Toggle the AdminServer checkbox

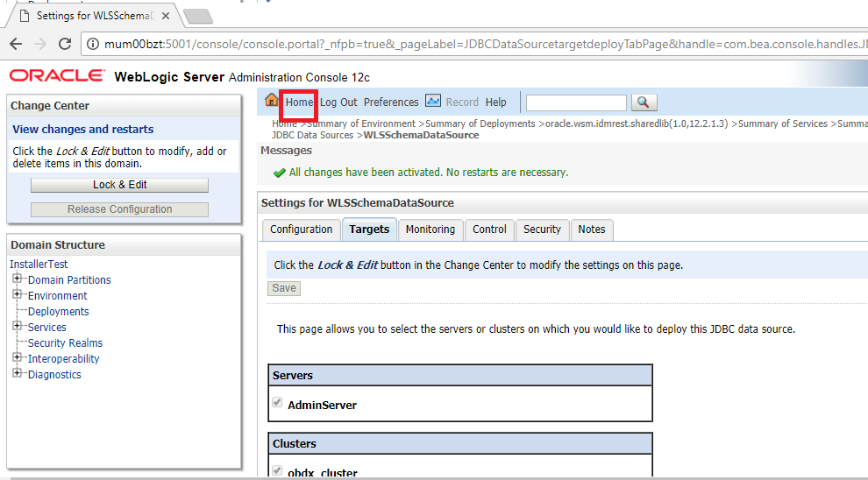pyautogui.click(x=277, y=403)
